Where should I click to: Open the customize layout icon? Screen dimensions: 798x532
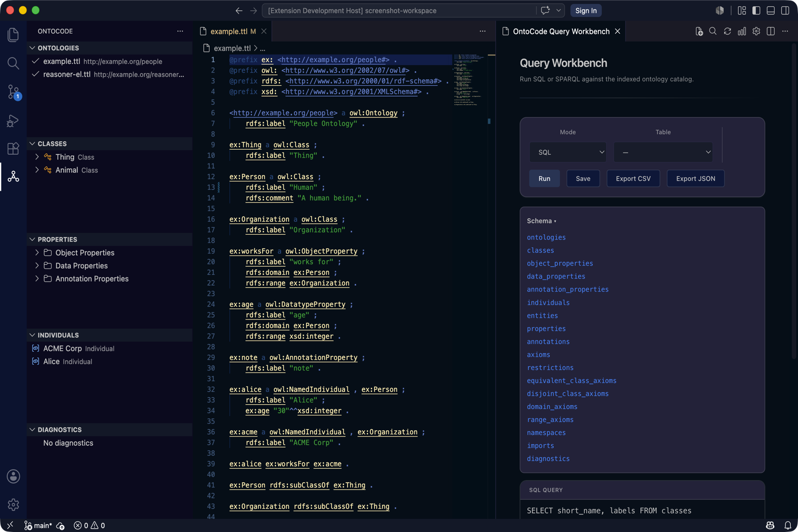pyautogui.click(x=742, y=10)
